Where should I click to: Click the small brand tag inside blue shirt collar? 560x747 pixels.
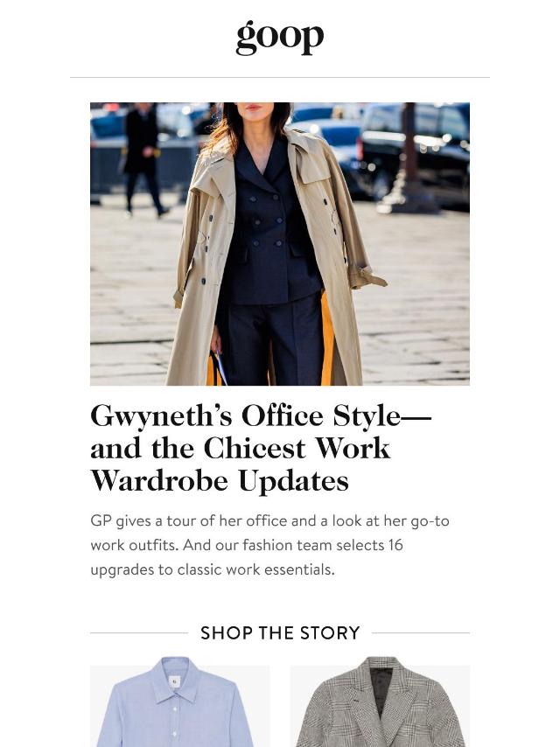pyautogui.click(x=175, y=682)
